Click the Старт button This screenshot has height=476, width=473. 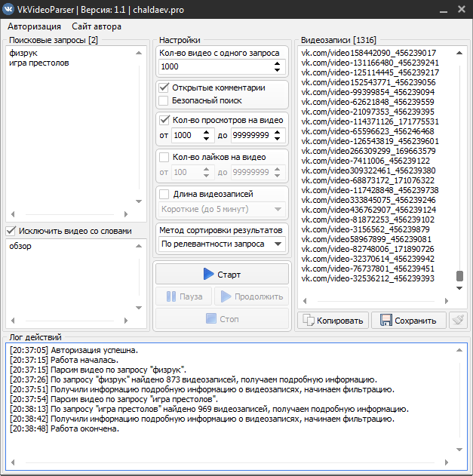tap(222, 274)
